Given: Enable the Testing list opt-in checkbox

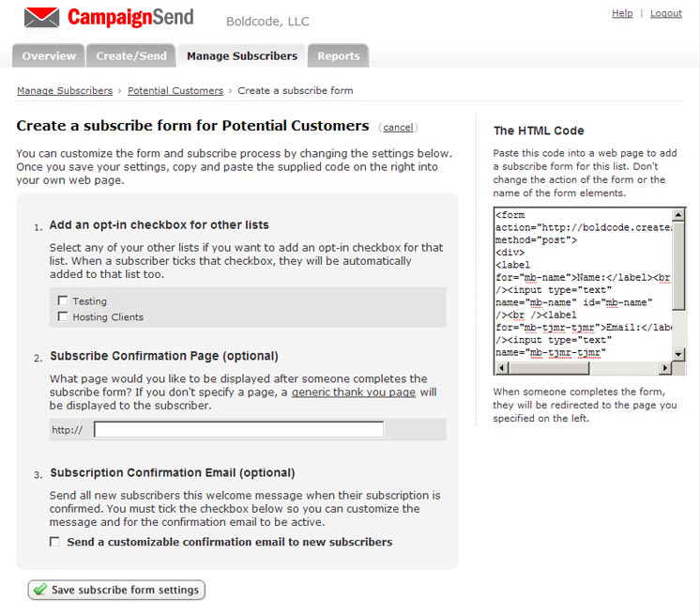Looking at the screenshot, I should (63, 300).
